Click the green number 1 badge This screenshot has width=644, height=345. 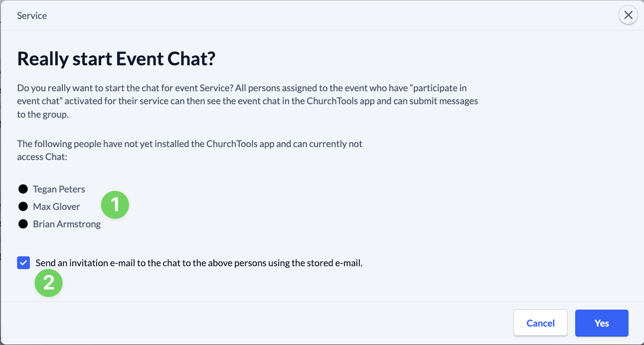point(115,205)
